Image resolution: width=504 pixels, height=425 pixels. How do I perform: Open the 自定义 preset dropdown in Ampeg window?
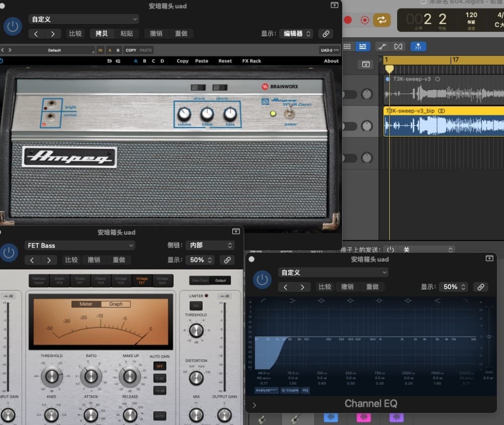click(84, 19)
